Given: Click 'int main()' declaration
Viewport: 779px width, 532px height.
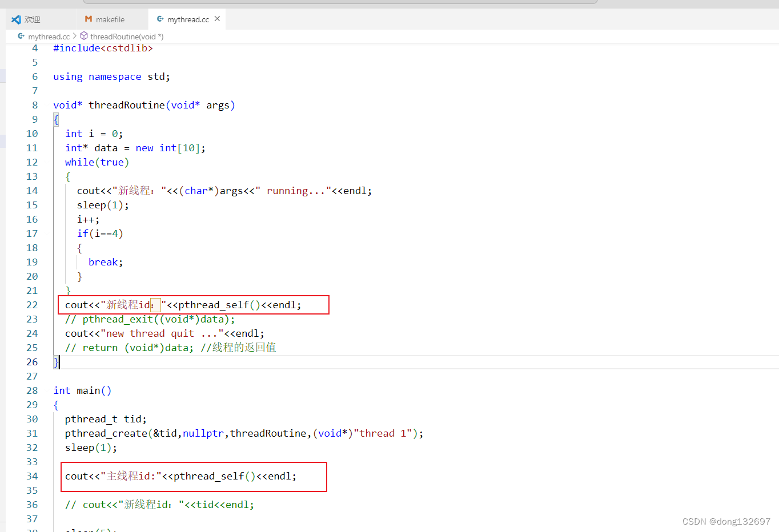Looking at the screenshot, I should click(x=82, y=390).
